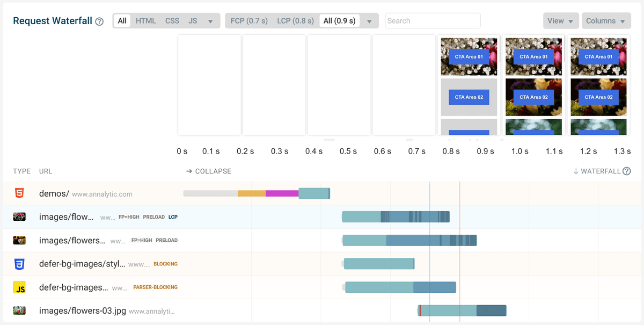Click the JS icon in defer-bg-images row

19,287
